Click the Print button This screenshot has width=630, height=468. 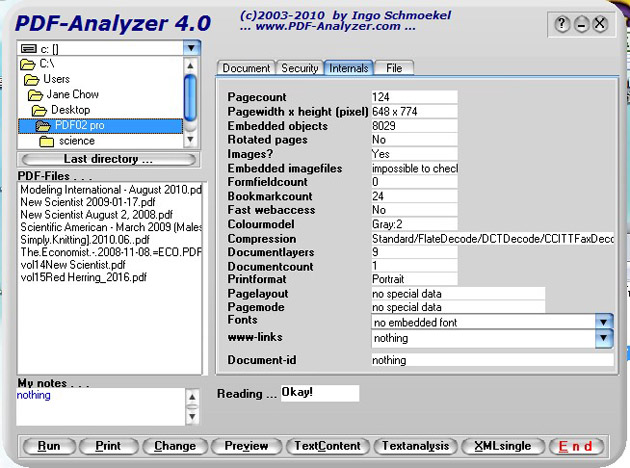coord(108,446)
